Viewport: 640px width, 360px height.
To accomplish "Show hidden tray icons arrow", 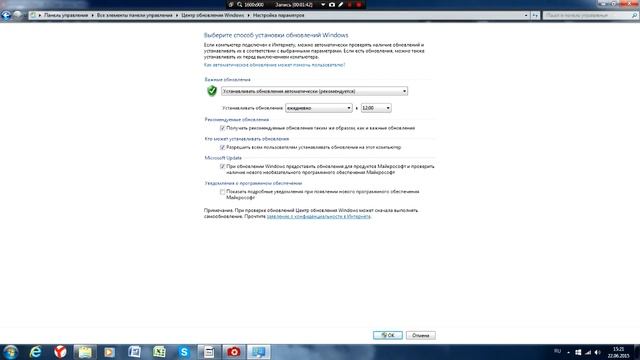I will tap(569, 352).
